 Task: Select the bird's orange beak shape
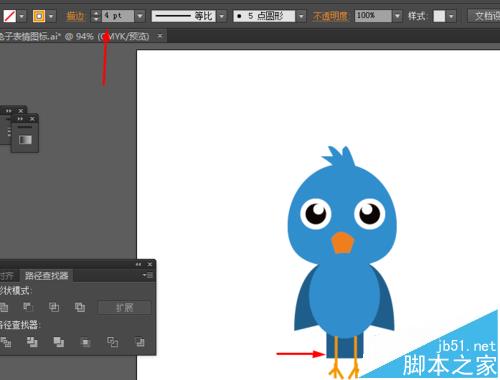pos(342,243)
